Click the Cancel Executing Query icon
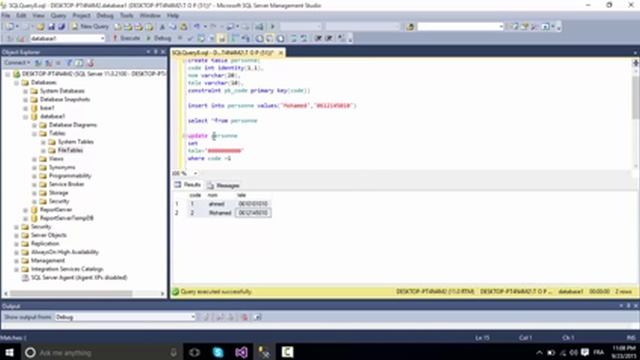640x360 pixels. [x=180, y=38]
